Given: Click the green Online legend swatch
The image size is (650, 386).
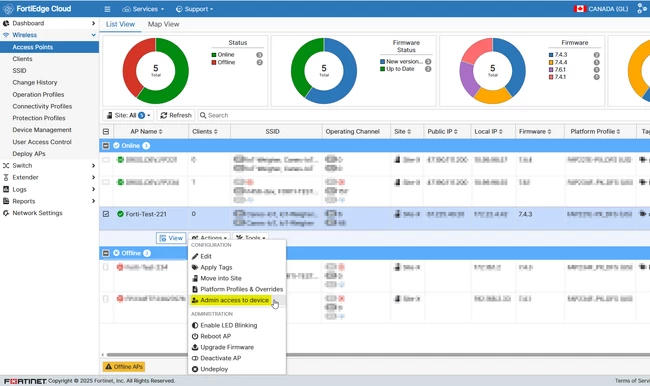Looking at the screenshot, I should [x=214, y=55].
